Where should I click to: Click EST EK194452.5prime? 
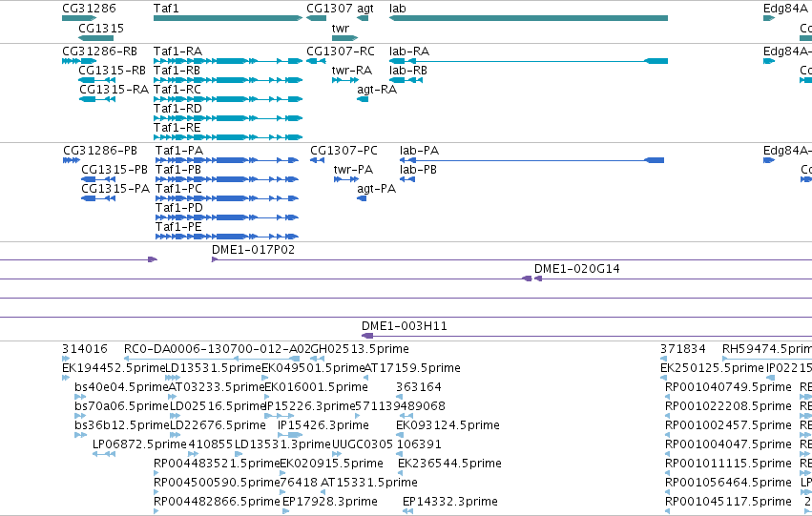point(66,378)
